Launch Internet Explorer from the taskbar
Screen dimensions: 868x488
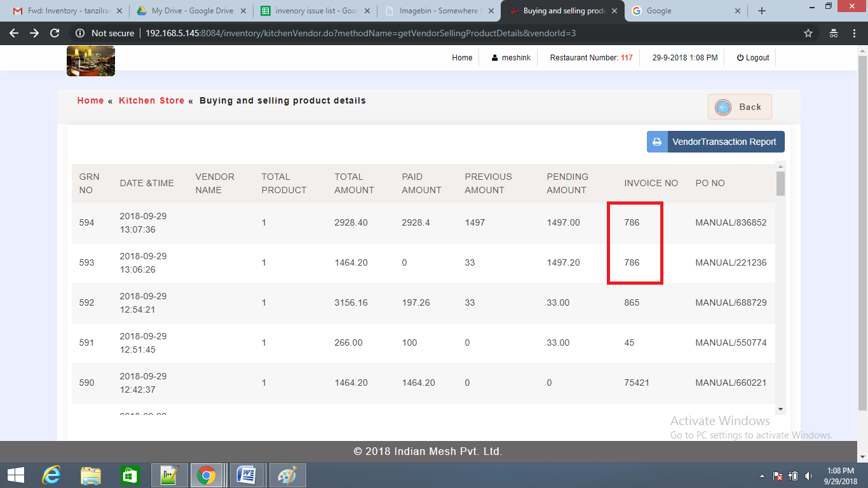tap(51, 475)
